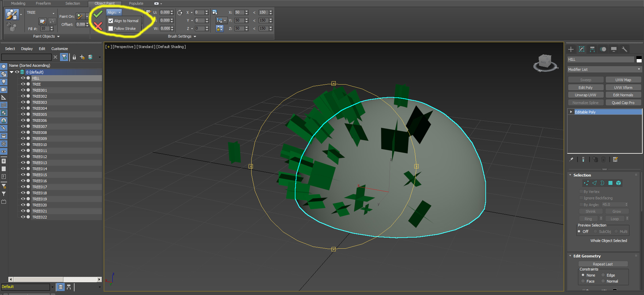This screenshot has width=644, height=295.
Task: Switch to the Freeform ribbon tab
Action: click(x=43, y=3)
